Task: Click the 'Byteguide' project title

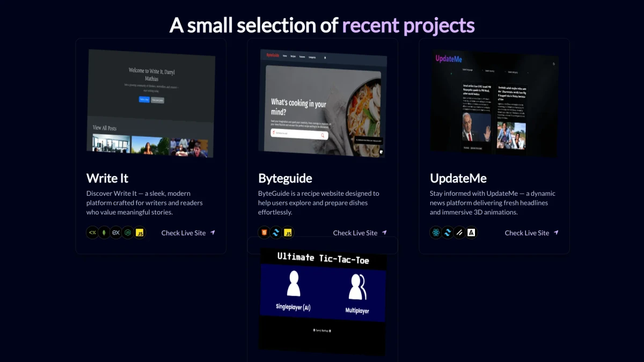Action: [x=285, y=178]
